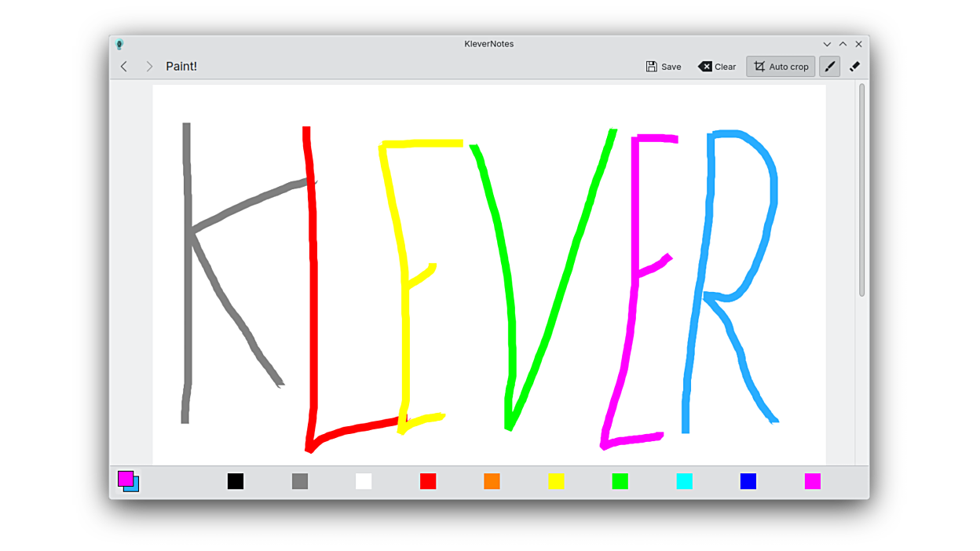Select the pen drawing tool

click(x=830, y=67)
